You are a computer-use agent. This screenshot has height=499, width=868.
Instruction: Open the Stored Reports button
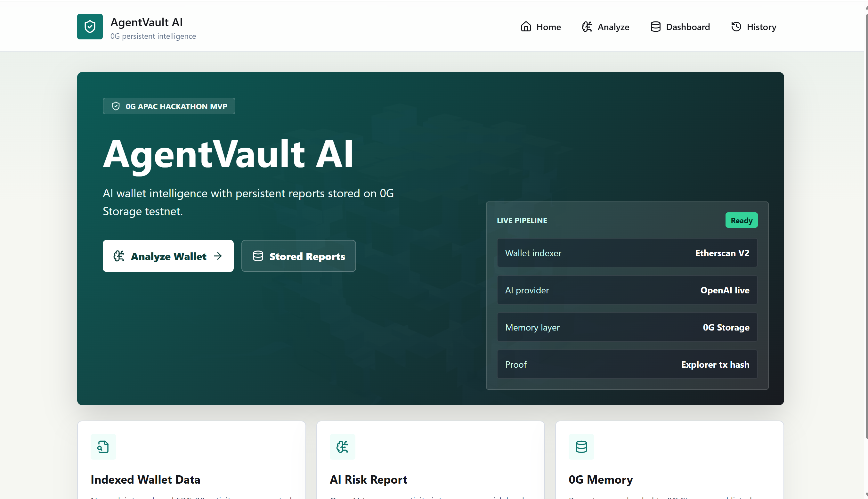pyautogui.click(x=298, y=256)
